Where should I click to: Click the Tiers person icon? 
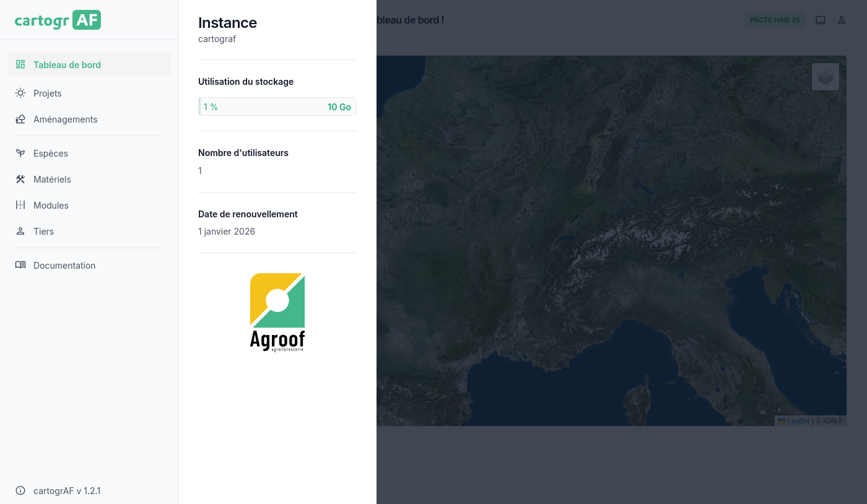20,231
